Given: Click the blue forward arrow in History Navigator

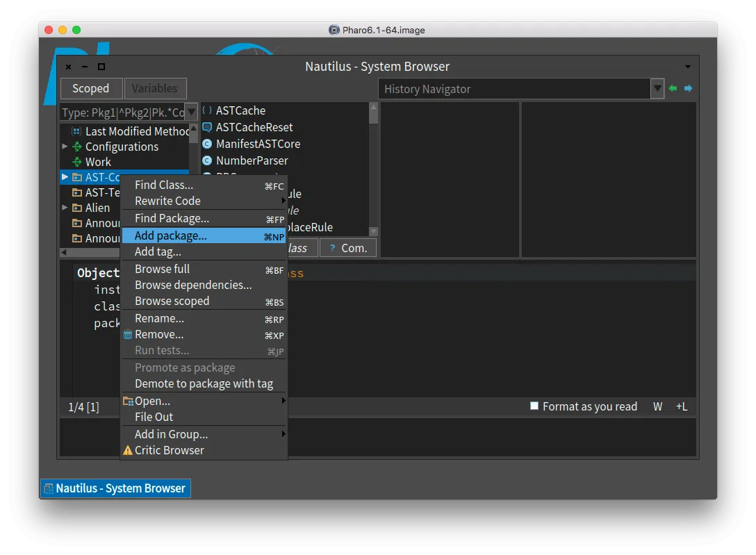Looking at the screenshot, I should 688,88.
